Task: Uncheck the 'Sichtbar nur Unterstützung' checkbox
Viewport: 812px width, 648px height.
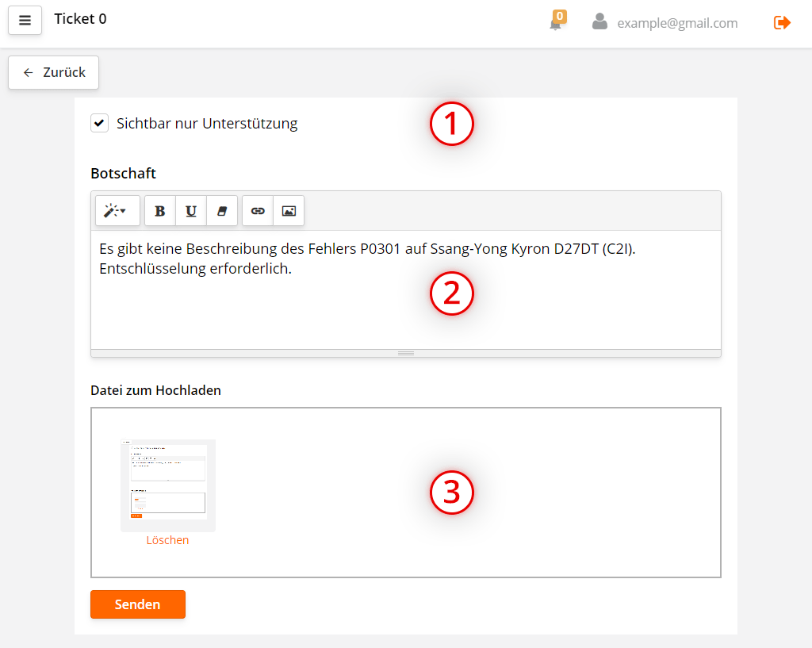Action: [x=99, y=123]
